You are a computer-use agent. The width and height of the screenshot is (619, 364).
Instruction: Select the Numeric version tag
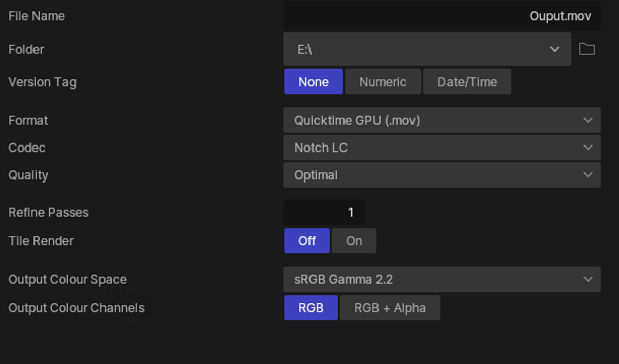383,82
